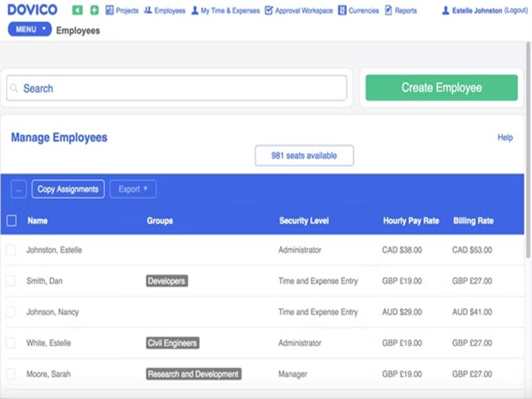This screenshot has height=399, width=532.
Task: Open the ellipsis more-options button
Action: pos(19,190)
